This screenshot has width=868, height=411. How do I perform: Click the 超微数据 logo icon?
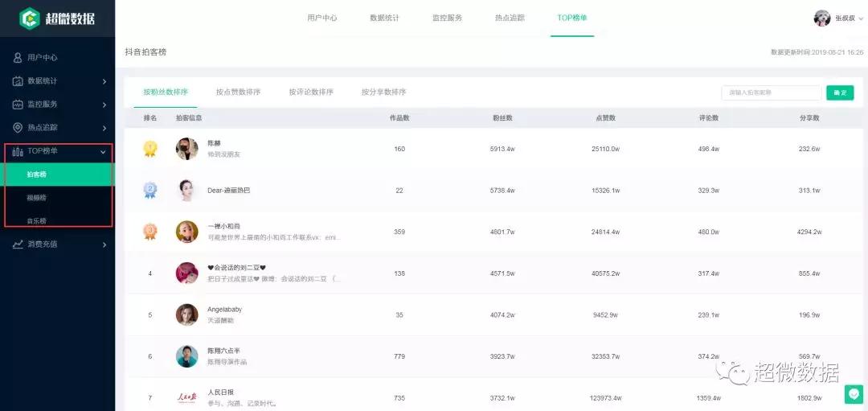pyautogui.click(x=30, y=18)
